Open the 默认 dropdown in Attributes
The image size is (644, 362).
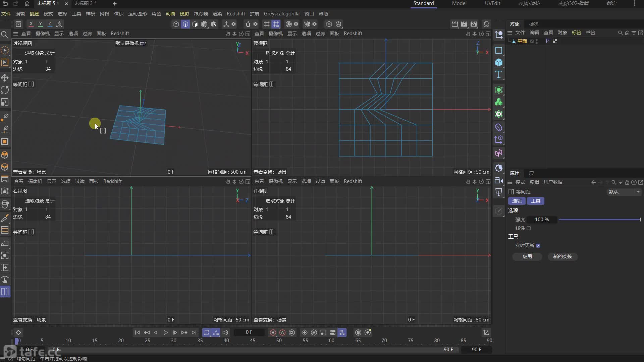click(624, 192)
